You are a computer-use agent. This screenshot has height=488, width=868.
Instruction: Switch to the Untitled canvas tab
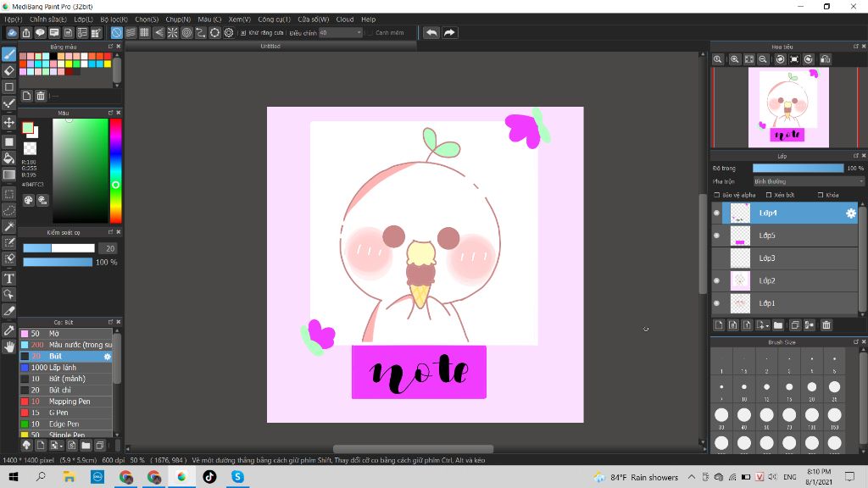tap(270, 47)
